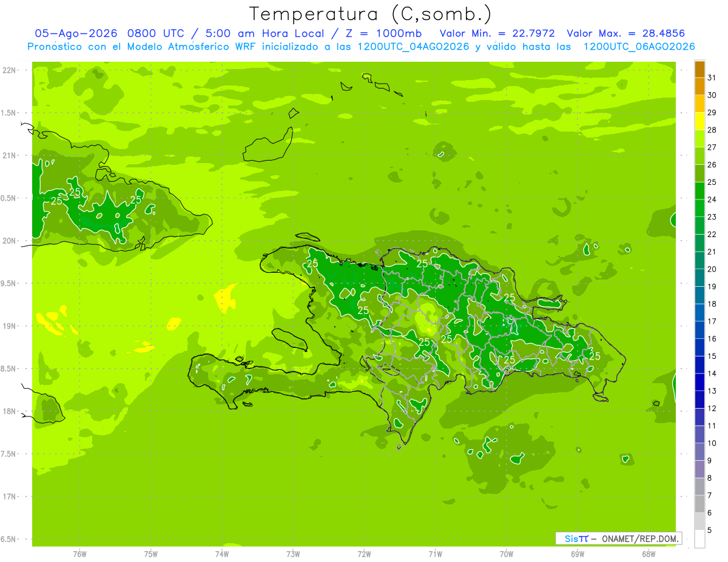
Task: Click the '18N' latitude label
Action: pyautogui.click(x=9, y=411)
